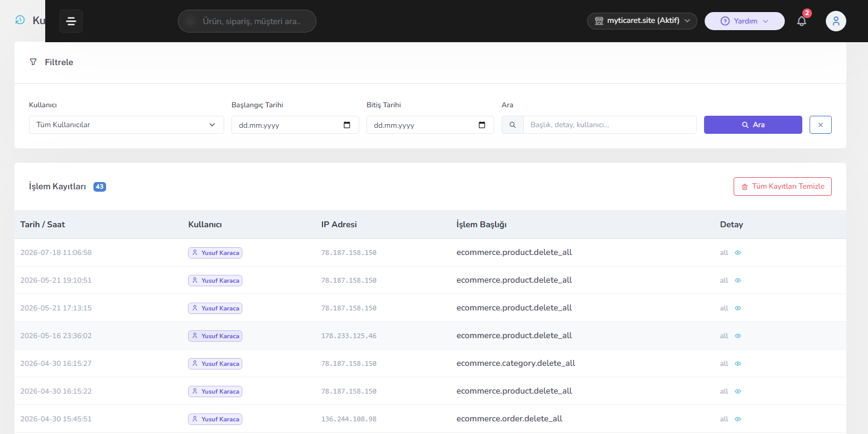868x434 pixels.
Task: Click the funnel icon next to Filtrele
Action: tap(33, 62)
